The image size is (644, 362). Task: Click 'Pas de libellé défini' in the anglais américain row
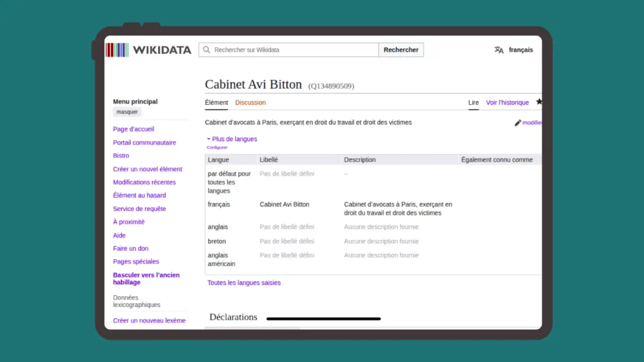click(287, 255)
